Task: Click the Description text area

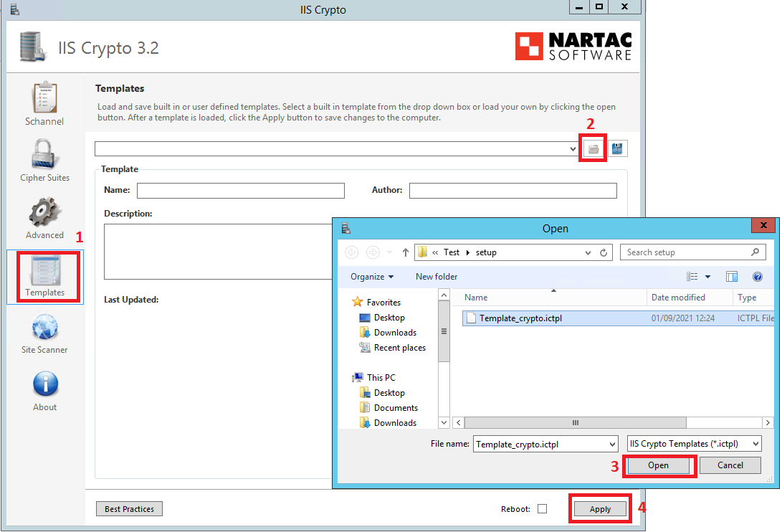Action: click(218, 252)
